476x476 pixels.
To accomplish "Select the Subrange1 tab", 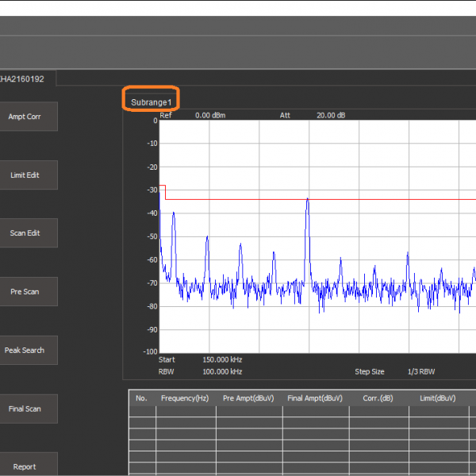I will click(x=151, y=103).
